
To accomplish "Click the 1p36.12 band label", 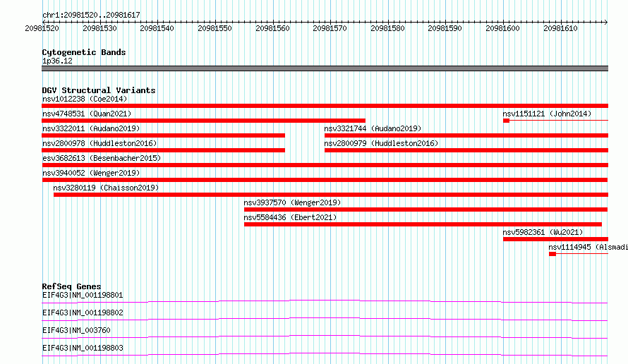I will (x=57, y=61).
